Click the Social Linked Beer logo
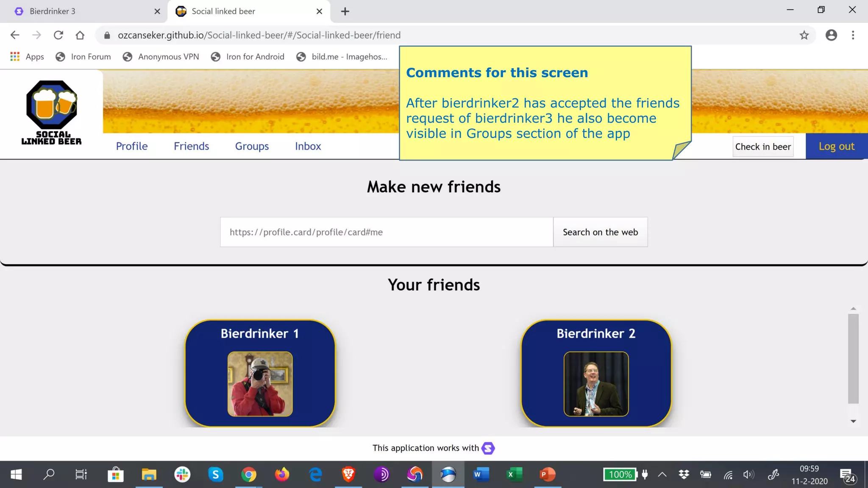The width and height of the screenshot is (868, 488). pyautogui.click(x=52, y=113)
